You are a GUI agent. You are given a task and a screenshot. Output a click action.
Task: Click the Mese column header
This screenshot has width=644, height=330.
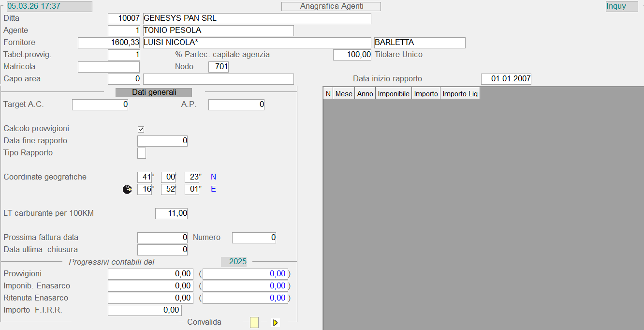344,94
